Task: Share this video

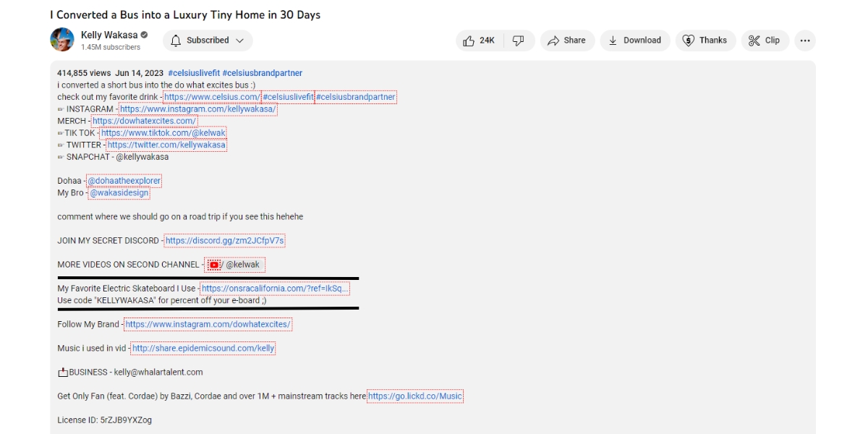Action: coord(567,41)
